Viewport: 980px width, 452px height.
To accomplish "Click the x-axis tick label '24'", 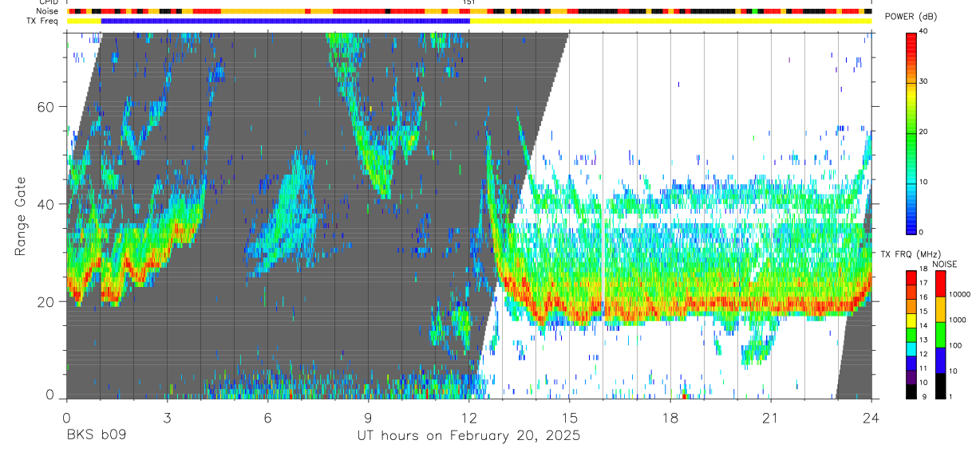I will (871, 418).
